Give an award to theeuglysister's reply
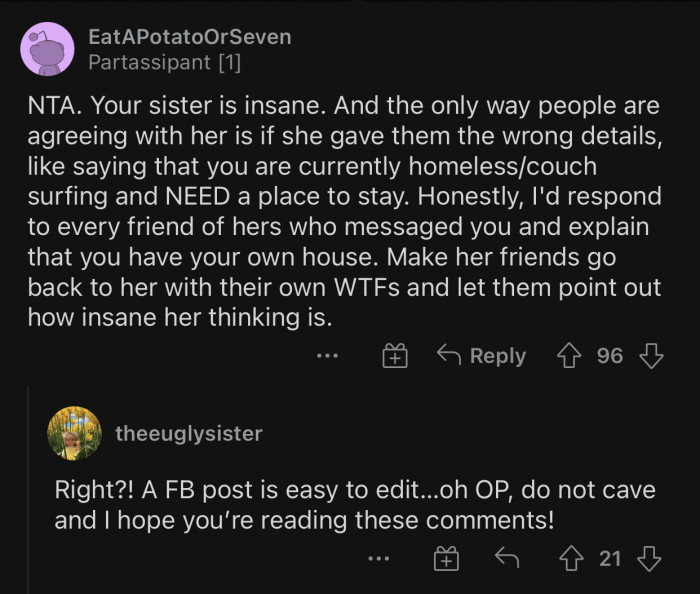700x594 pixels. click(x=445, y=559)
